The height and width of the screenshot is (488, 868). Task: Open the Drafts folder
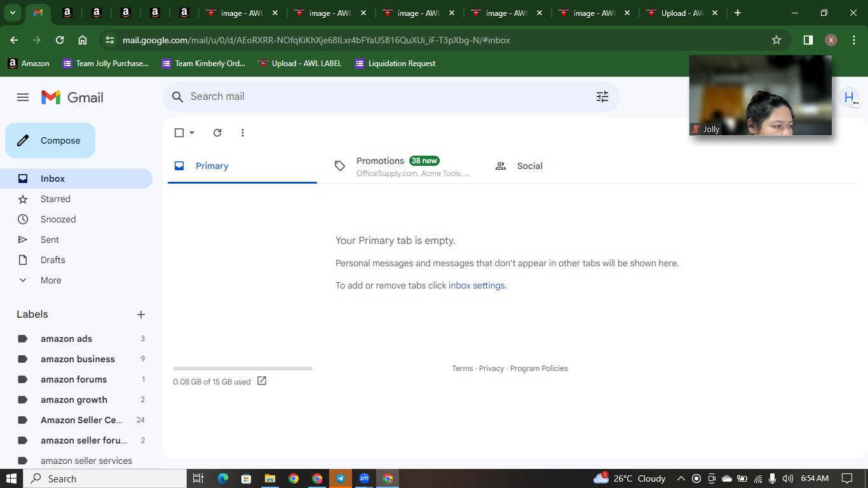click(x=76, y=260)
